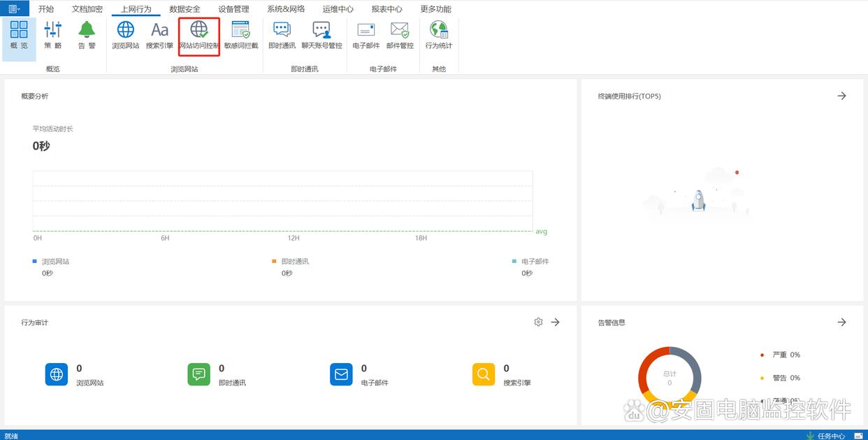Open 行为统计 tool
868x440 pixels.
[439, 35]
